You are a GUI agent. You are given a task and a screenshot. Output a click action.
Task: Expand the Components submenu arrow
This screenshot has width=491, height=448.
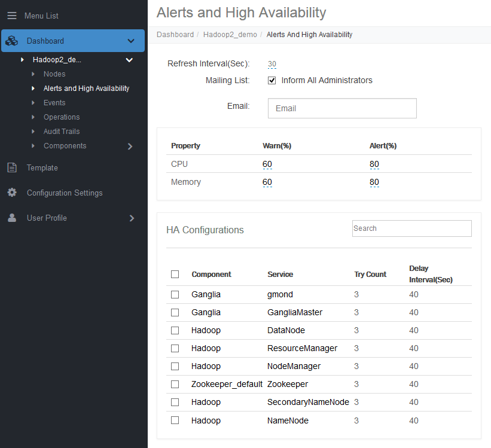coord(130,146)
